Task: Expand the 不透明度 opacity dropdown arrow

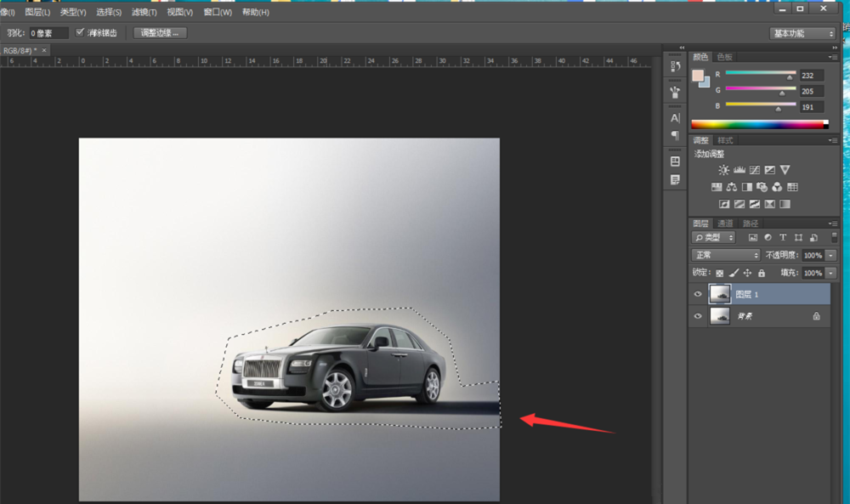Action: pos(830,255)
